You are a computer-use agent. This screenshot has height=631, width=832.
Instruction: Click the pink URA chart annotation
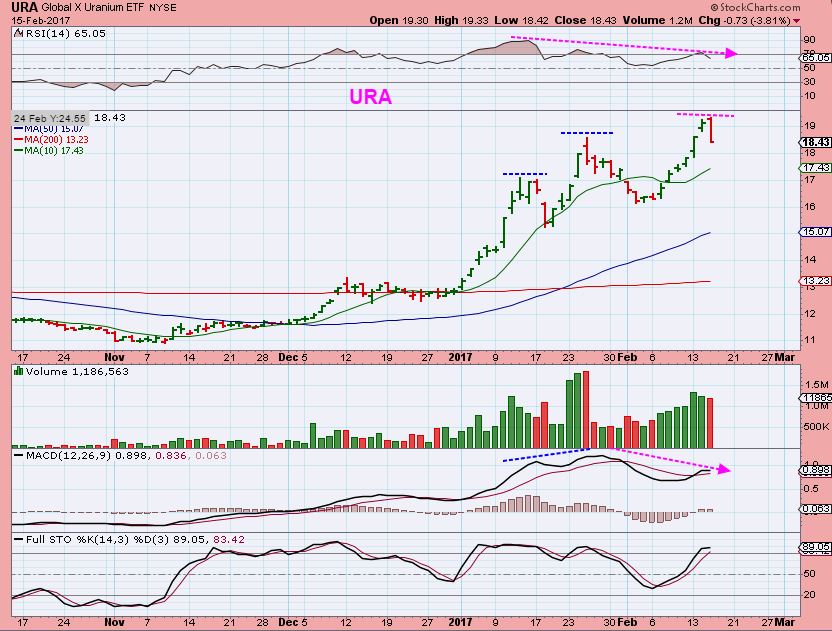tap(370, 97)
